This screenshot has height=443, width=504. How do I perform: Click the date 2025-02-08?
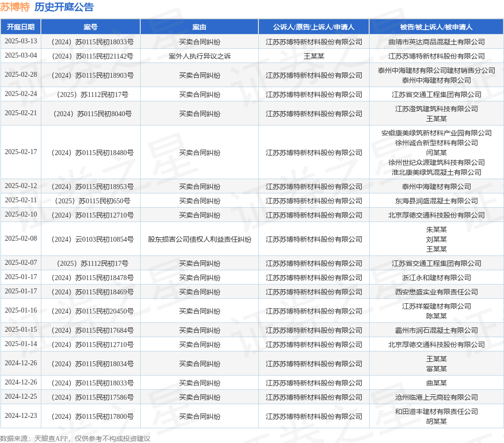click(x=21, y=238)
